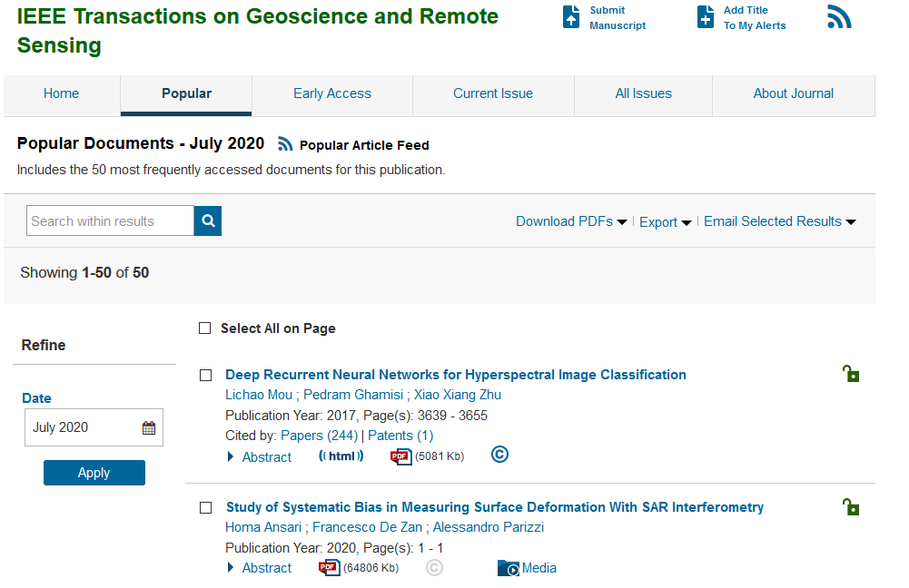Open the PDF icon for Deep Recurrent article

[400, 456]
